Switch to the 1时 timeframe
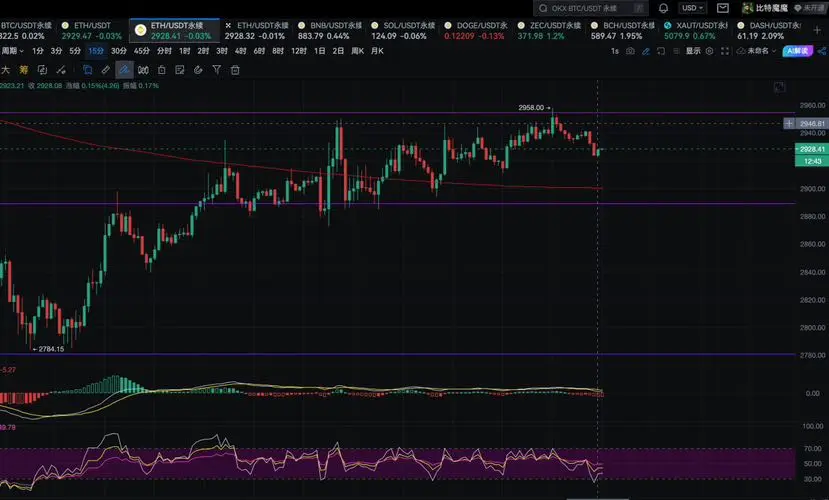Viewport: 829px width, 500px height. (185, 51)
